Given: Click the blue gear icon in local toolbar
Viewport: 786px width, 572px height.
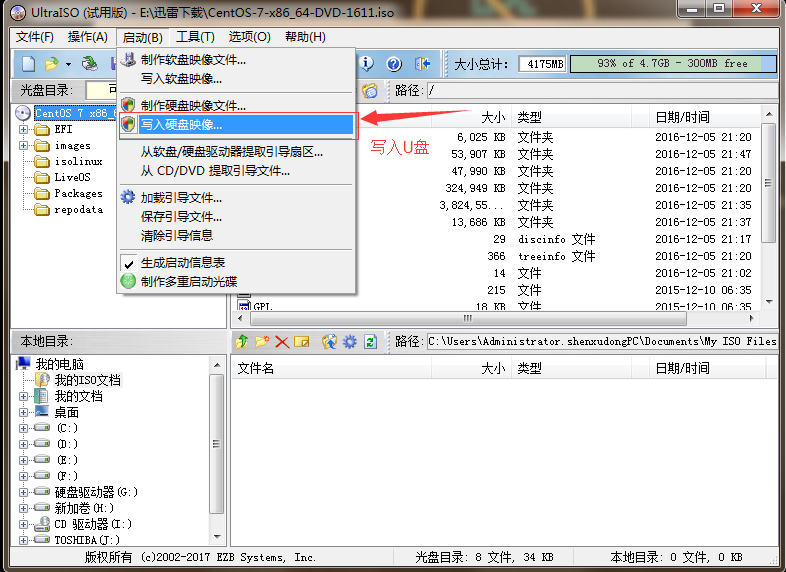Looking at the screenshot, I should 349,342.
